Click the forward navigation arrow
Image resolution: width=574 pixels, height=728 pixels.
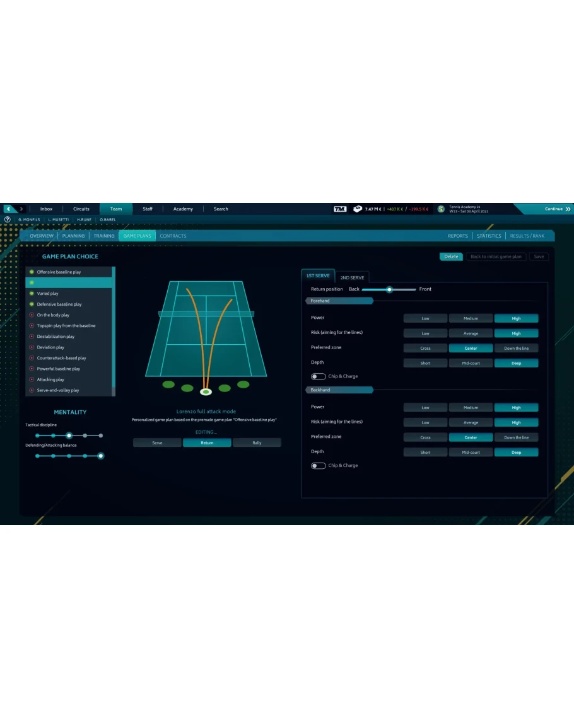point(21,209)
